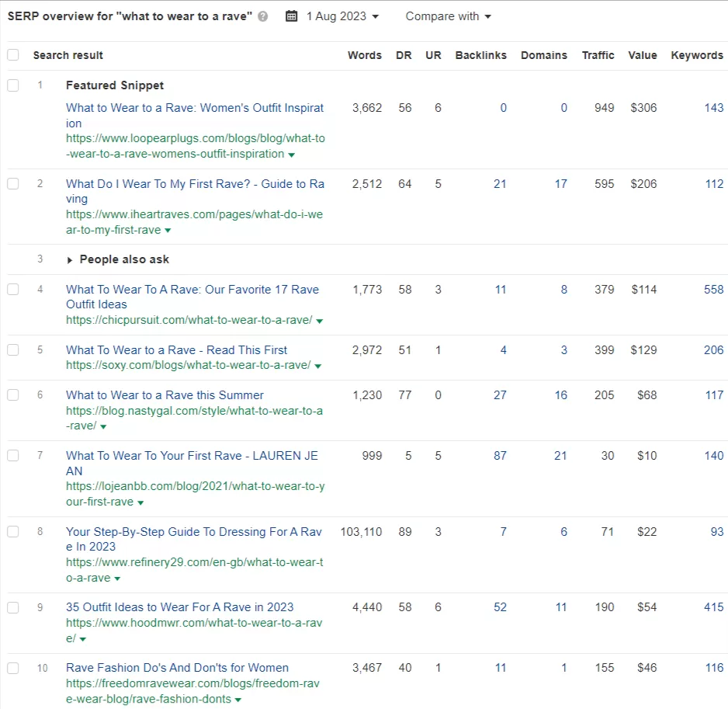Open dropdown arrow after freedomravewear URL
This screenshot has height=709, width=728.
point(238,700)
